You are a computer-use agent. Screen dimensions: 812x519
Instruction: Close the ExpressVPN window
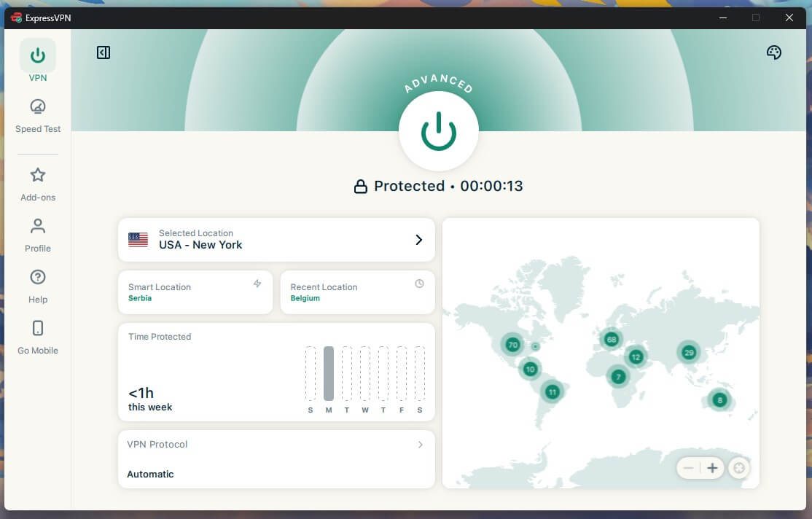click(x=789, y=17)
